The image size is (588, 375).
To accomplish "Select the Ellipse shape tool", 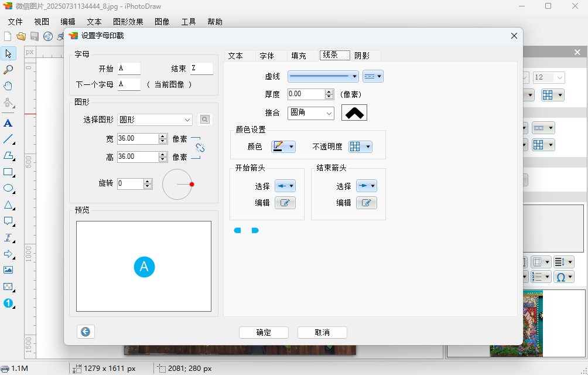I will (x=8, y=189).
